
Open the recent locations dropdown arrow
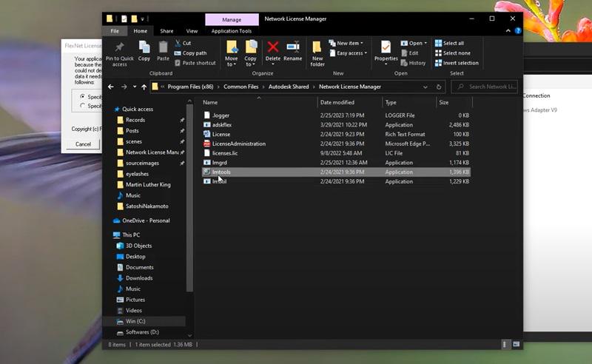135,87
